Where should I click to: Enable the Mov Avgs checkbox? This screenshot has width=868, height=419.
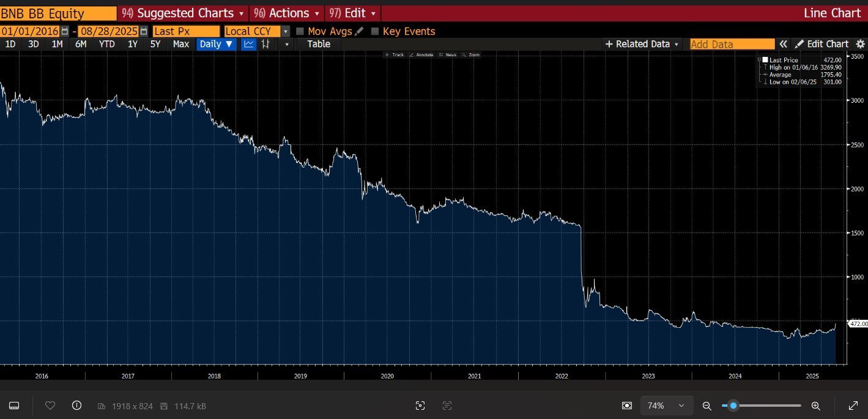coord(300,31)
